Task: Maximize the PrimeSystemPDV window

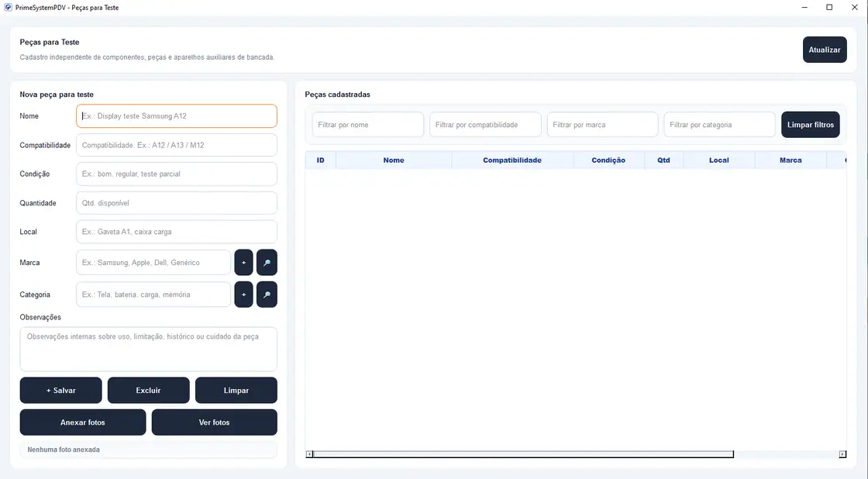Action: click(x=829, y=7)
